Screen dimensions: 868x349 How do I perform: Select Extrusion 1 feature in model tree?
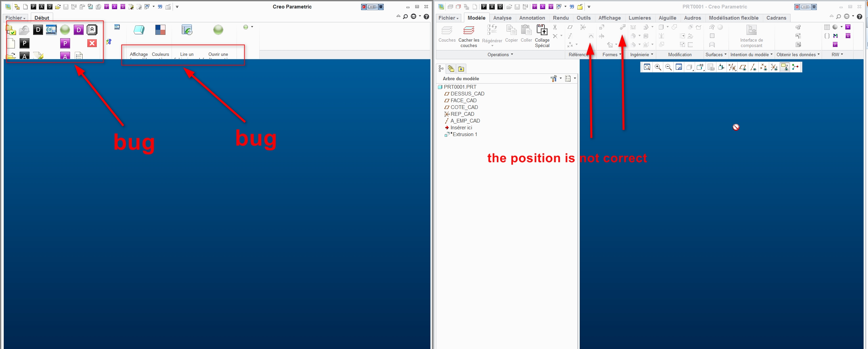(465, 134)
